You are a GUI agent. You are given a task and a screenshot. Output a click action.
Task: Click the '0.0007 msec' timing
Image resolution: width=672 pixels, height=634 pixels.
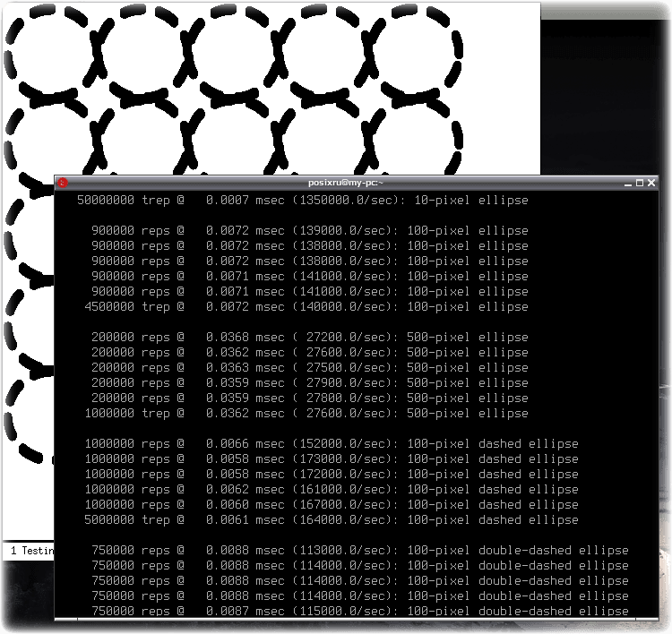246,200
